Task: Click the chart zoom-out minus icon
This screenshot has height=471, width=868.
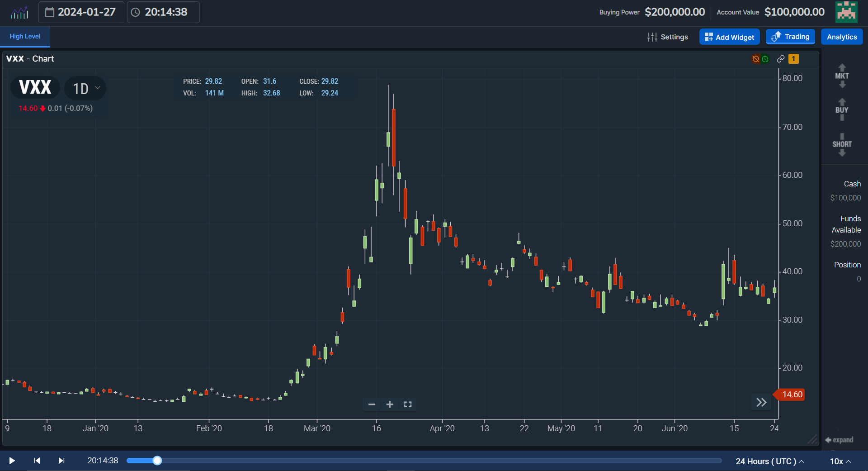Action: (x=372, y=404)
